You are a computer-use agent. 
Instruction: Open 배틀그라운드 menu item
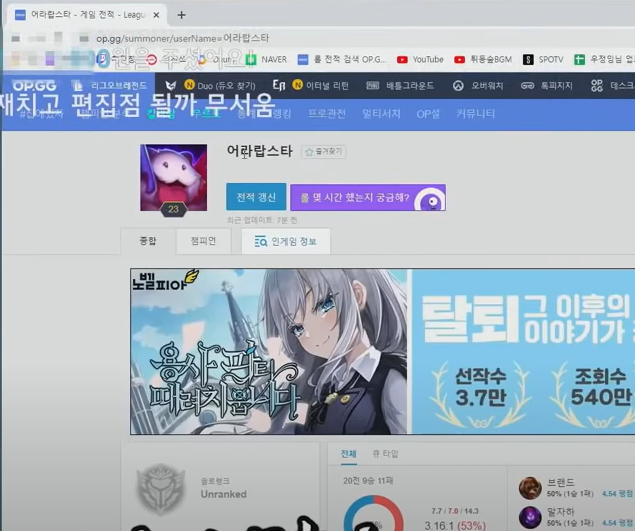coord(410,85)
